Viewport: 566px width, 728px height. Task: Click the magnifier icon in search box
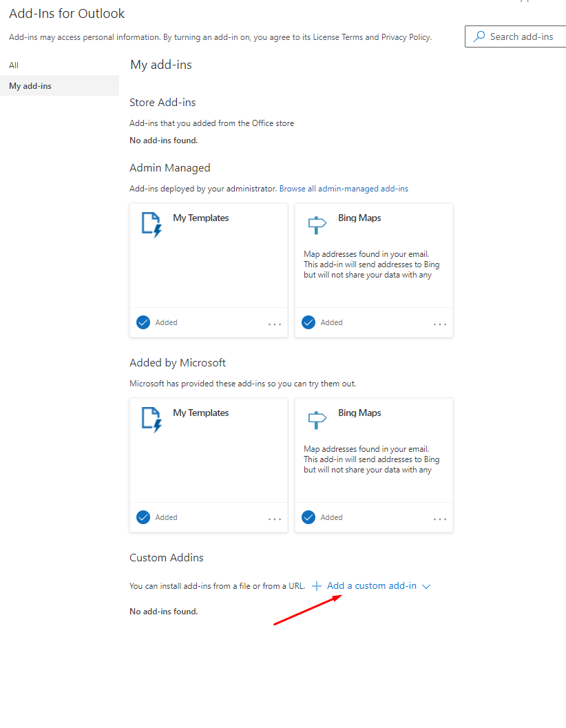(479, 37)
